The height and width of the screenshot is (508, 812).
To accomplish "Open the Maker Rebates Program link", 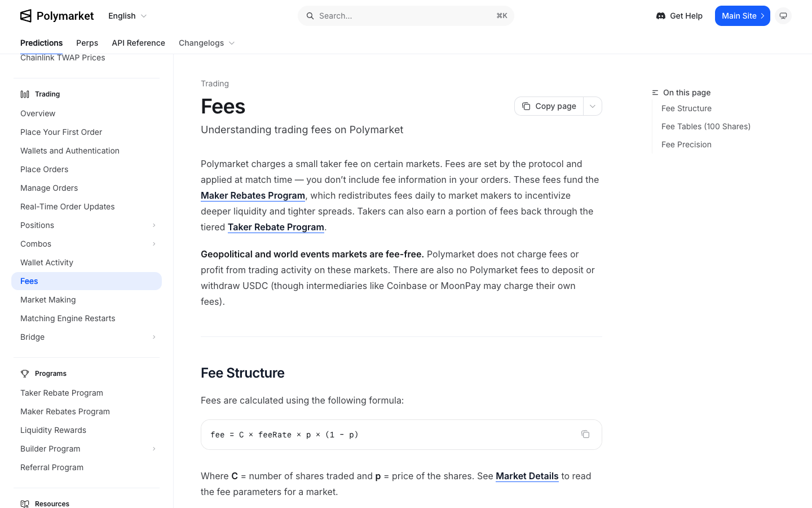I will point(253,195).
